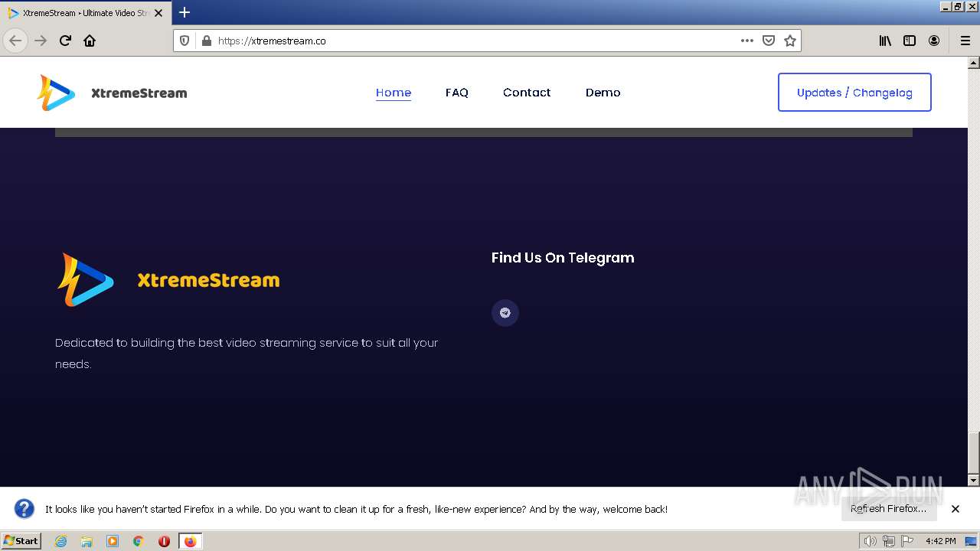This screenshot has height=551, width=980.
Task: Click the taskbar clock 4:42 PM
Action: (x=940, y=541)
